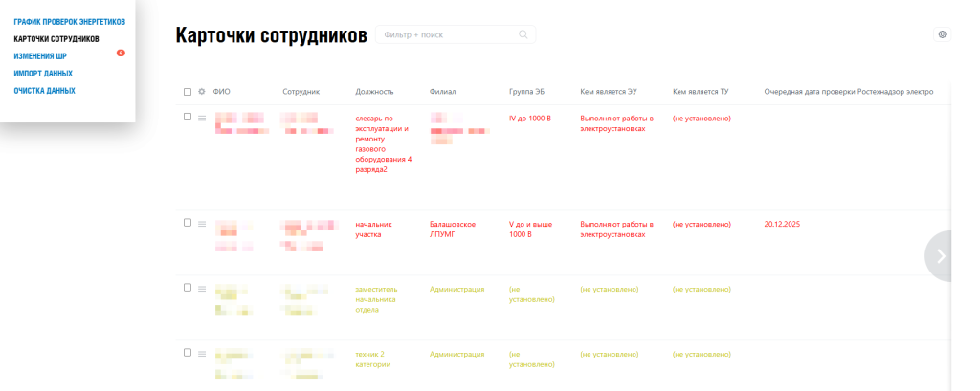Click the Балашовское ЛПУМГ cell
The image size is (980, 391).
pos(453,229)
